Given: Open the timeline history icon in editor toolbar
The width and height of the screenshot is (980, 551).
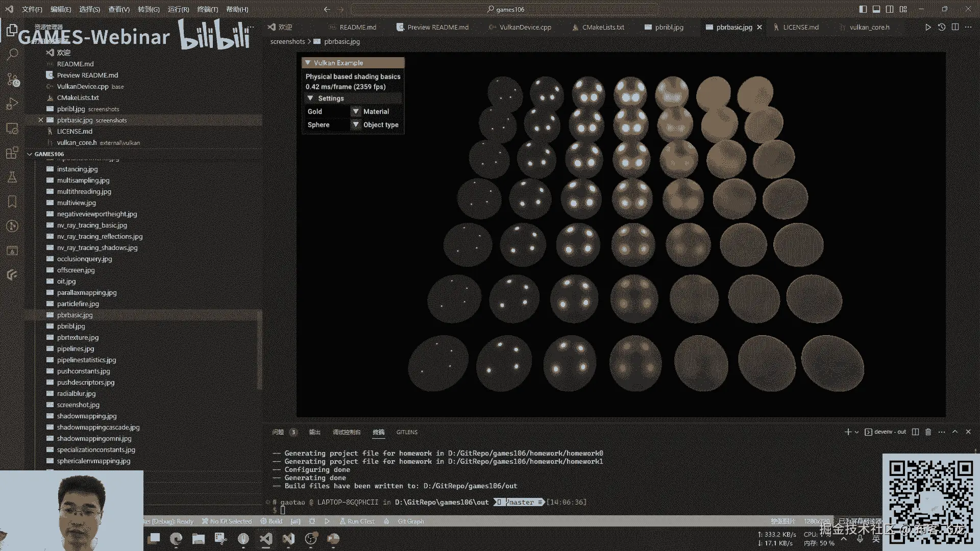Looking at the screenshot, I should (x=942, y=27).
